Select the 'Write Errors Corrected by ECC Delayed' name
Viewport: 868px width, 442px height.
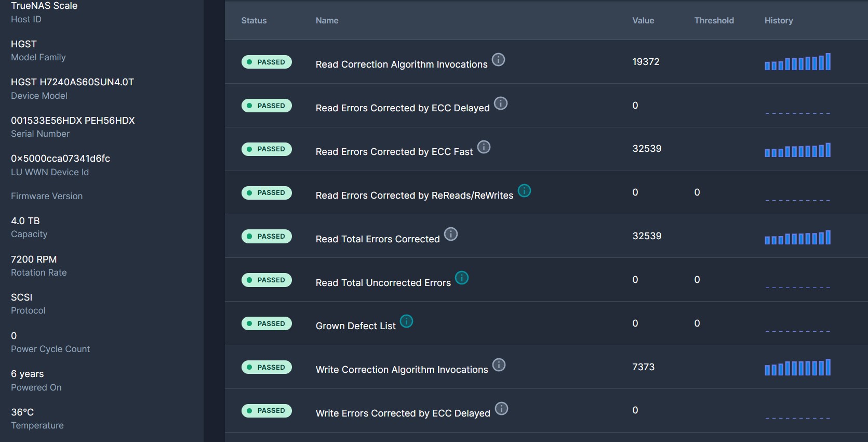tap(403, 413)
